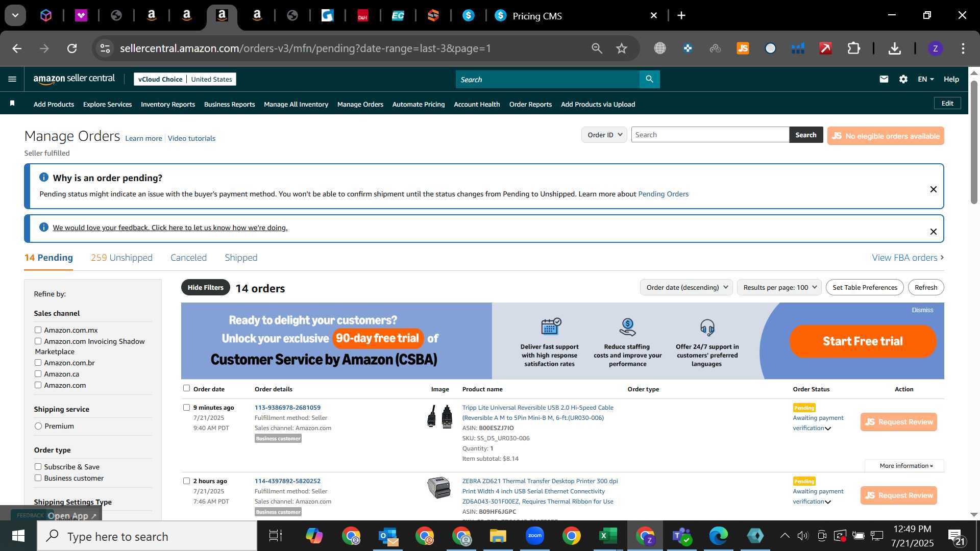Click the Start Free trial button
The height and width of the screenshot is (551, 980).
pos(863,341)
